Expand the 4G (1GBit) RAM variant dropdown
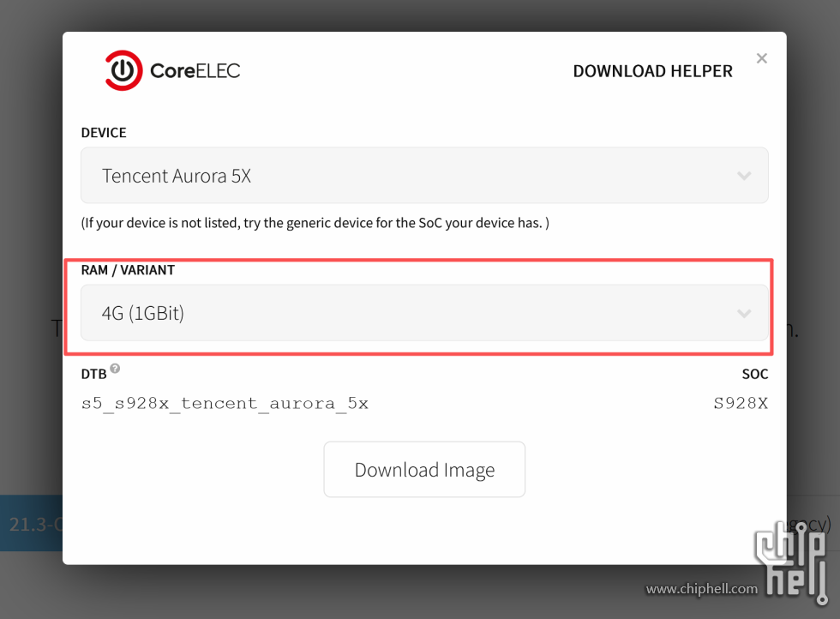The image size is (840, 619). (424, 312)
